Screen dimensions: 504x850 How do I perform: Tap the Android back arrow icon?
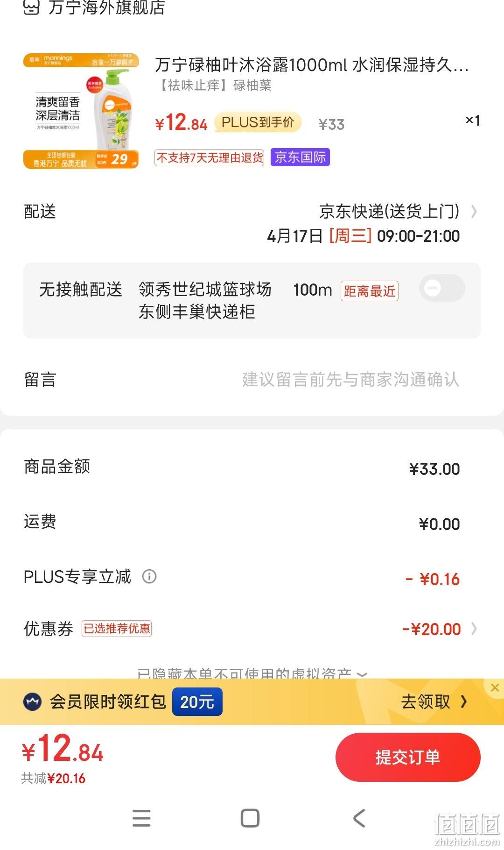tap(359, 818)
